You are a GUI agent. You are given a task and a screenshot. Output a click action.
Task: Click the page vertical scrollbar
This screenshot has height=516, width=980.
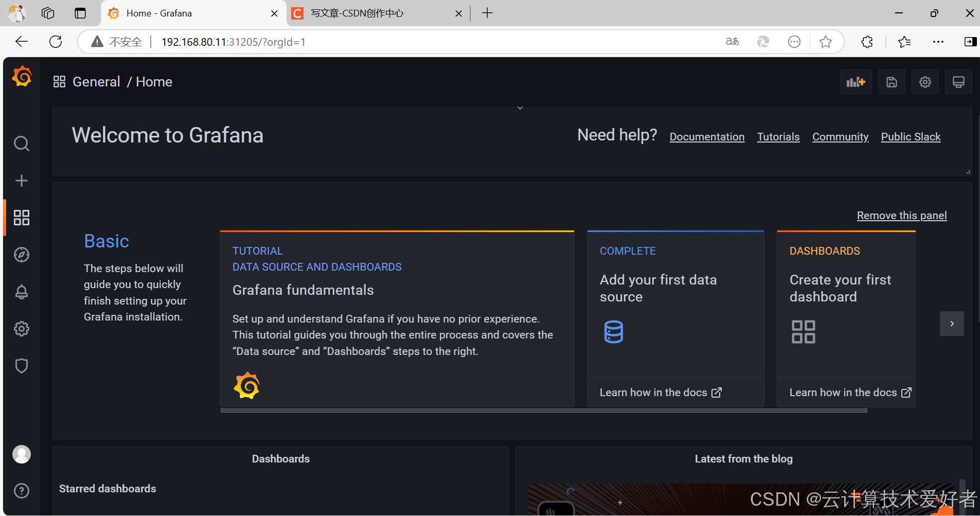pyautogui.click(x=978, y=219)
